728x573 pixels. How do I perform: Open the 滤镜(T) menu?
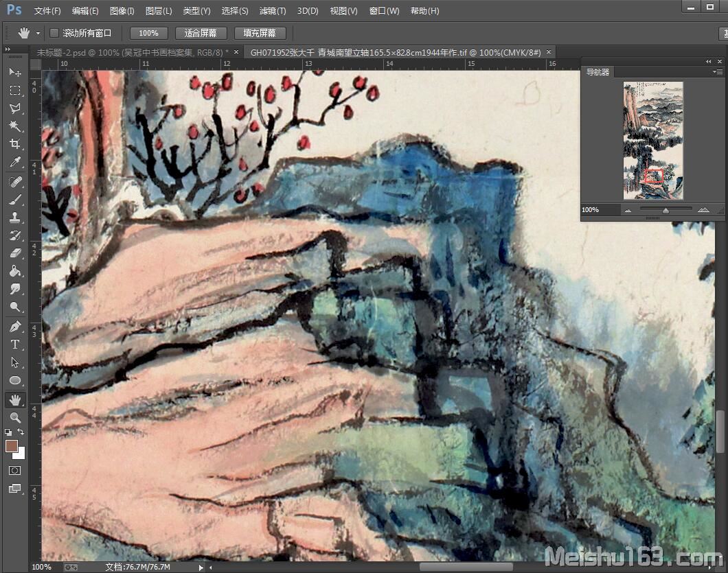point(273,11)
